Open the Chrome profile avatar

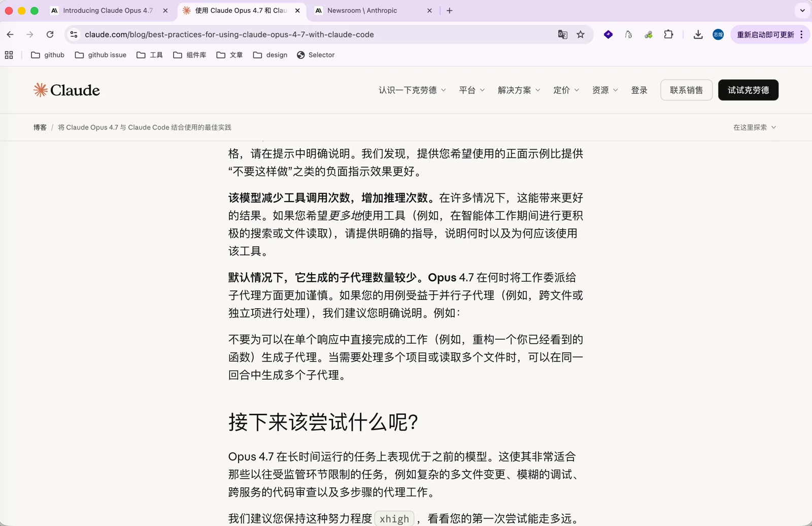coord(718,35)
